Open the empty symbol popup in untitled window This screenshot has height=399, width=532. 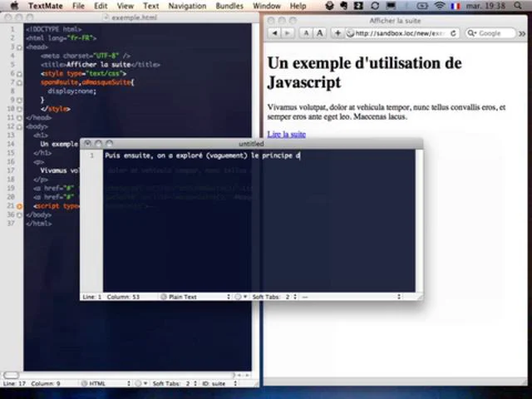pyautogui.click(x=351, y=297)
